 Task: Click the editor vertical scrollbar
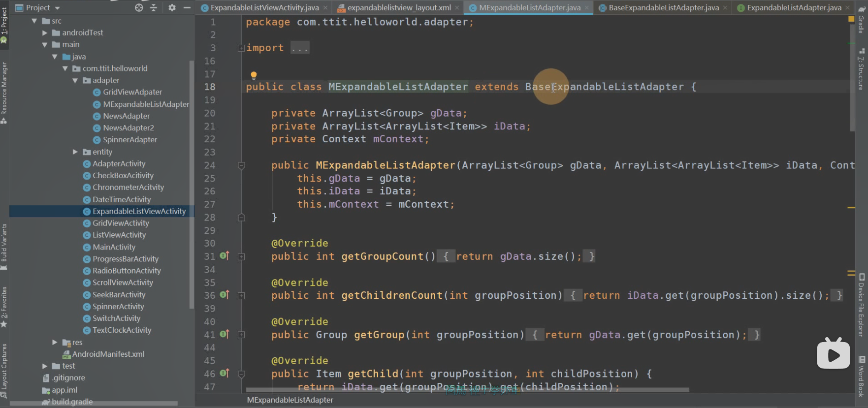[852, 78]
